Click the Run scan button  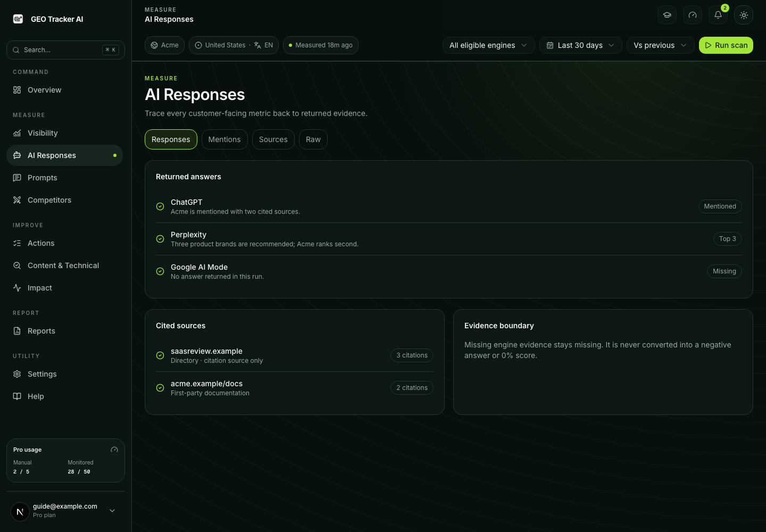pos(726,45)
